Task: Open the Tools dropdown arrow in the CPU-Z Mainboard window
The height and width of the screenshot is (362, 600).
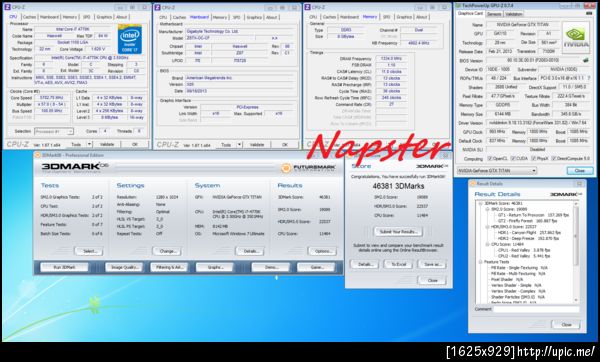Action: [239, 145]
